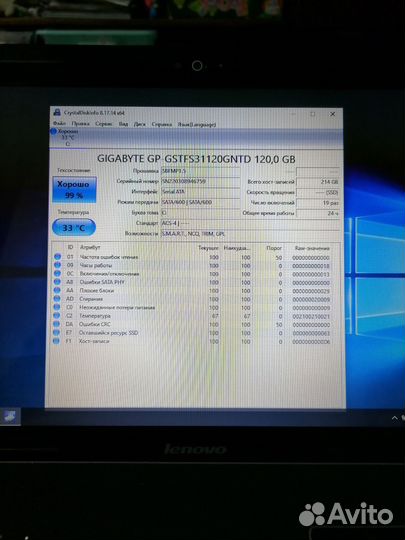Open the Язык(Language) menu
Screen dimensions: 405x540
197,124
